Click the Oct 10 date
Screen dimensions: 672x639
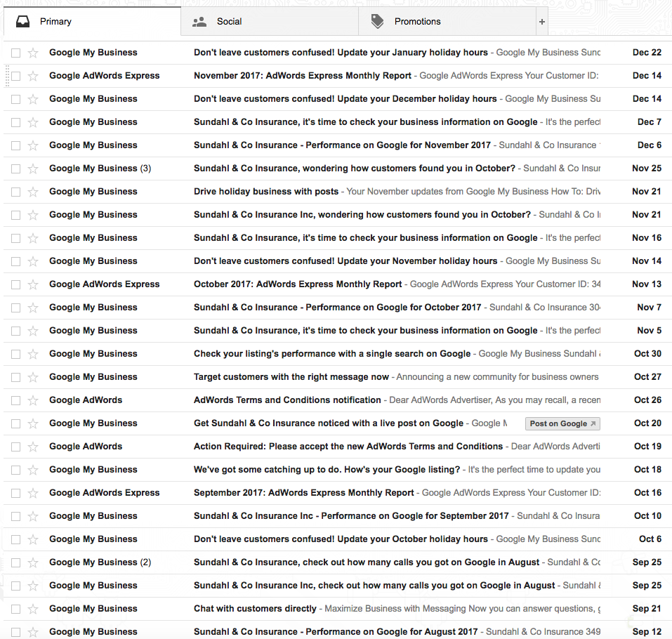[647, 516]
